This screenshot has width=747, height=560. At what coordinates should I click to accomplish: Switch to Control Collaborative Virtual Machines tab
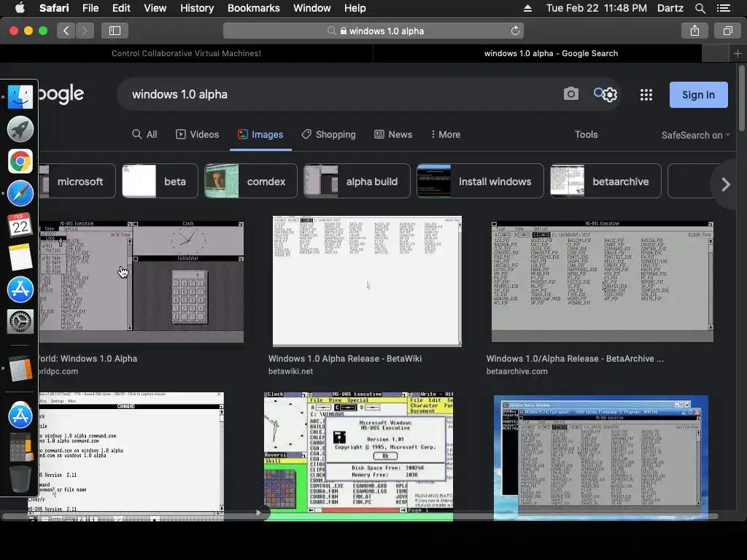point(186,53)
